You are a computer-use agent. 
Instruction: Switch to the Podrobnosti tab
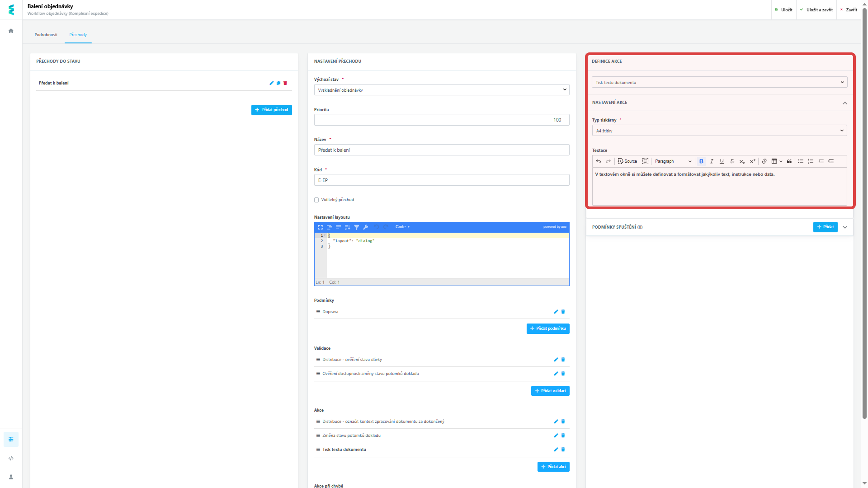click(x=46, y=34)
